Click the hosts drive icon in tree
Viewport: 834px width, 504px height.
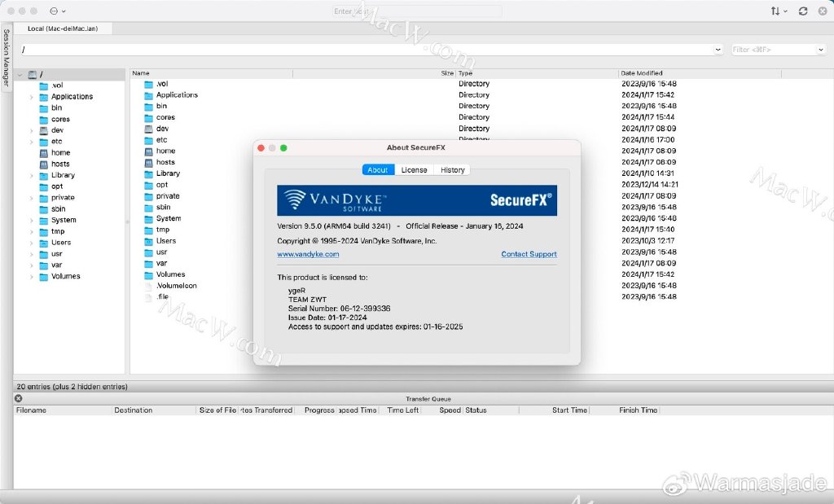44,164
